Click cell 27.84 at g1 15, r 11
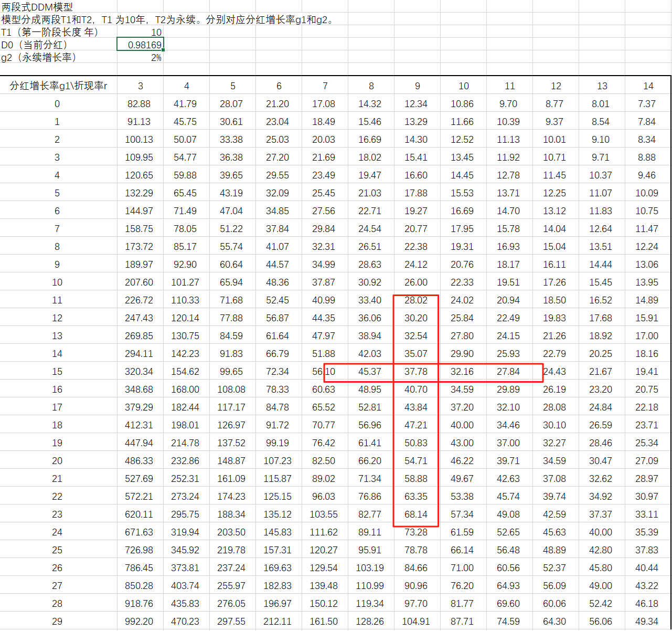 pyautogui.click(x=510, y=371)
